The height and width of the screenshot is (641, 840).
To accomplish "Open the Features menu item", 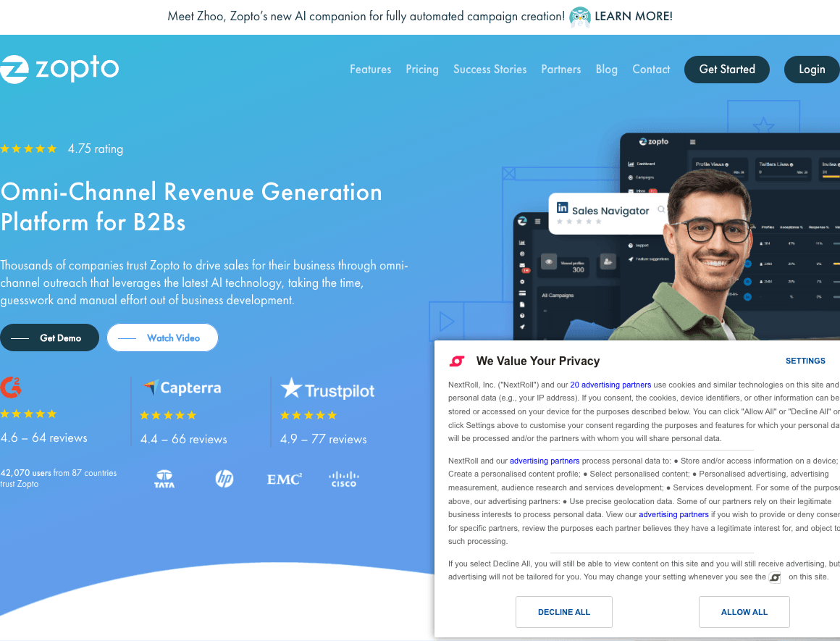I will [370, 69].
